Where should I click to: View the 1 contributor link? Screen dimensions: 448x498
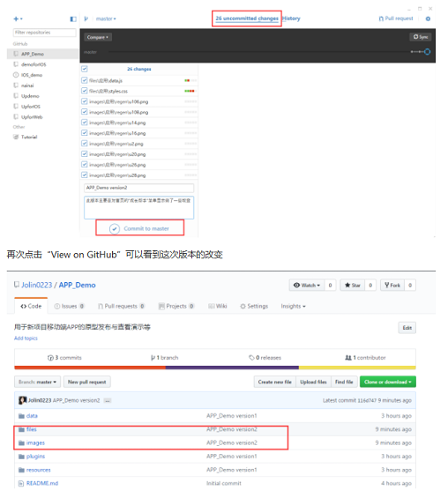pos(365,358)
